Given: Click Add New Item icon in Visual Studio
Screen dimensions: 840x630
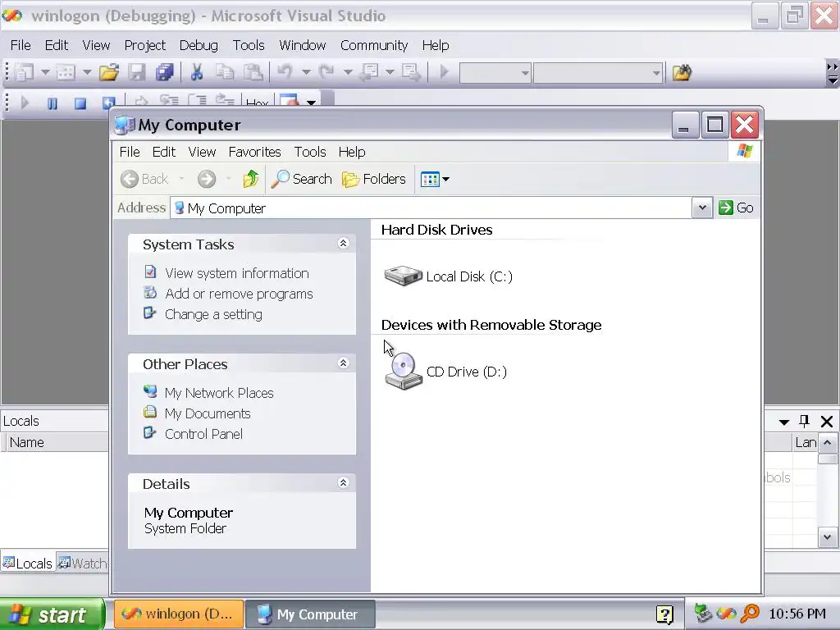Looking at the screenshot, I should (x=66, y=72).
